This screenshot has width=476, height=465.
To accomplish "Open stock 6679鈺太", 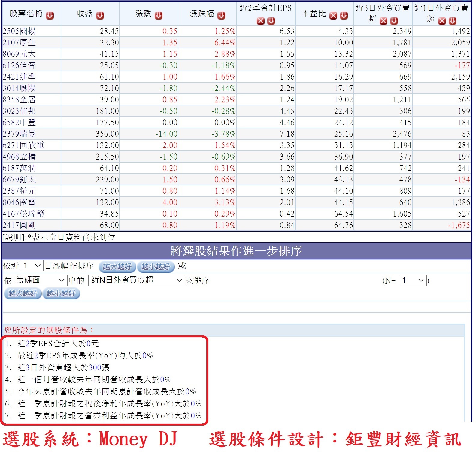I will coord(19,180).
